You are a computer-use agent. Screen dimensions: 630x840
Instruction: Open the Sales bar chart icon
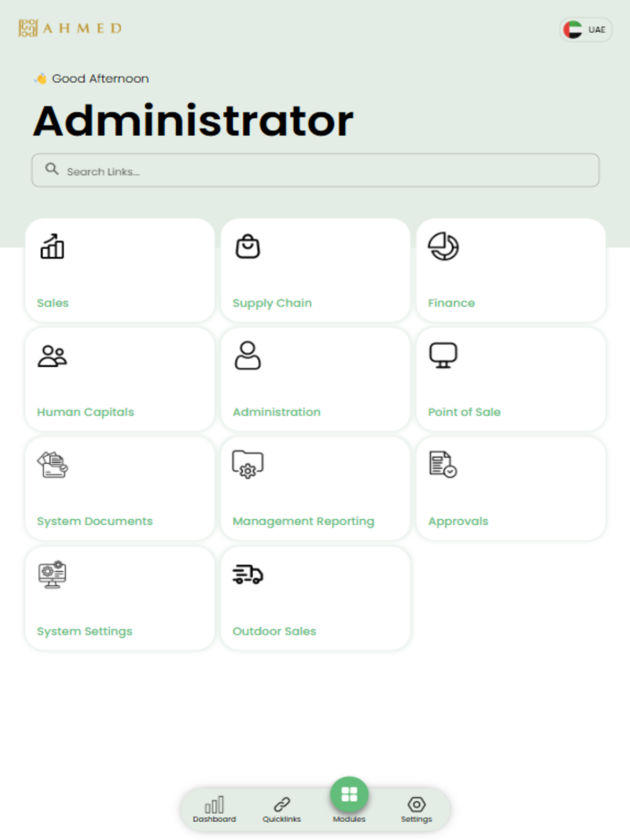point(52,246)
